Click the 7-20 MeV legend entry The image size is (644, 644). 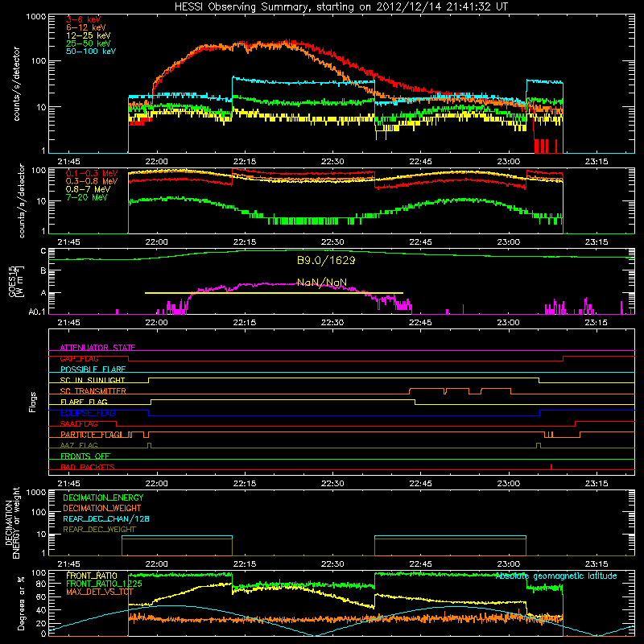86,197
